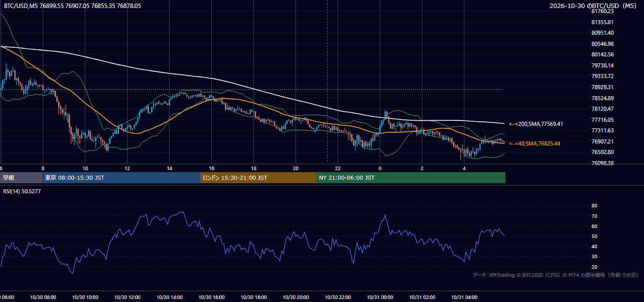Click the 10/30 18:00 date label
Image resolution: width=644 pixels, height=302 pixels.
point(253,297)
